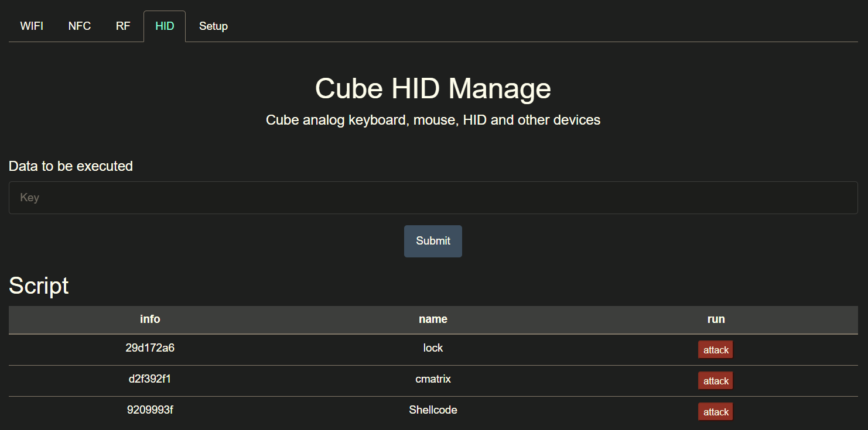Click the Shellcode script name
This screenshot has height=430, width=868.
(x=433, y=410)
